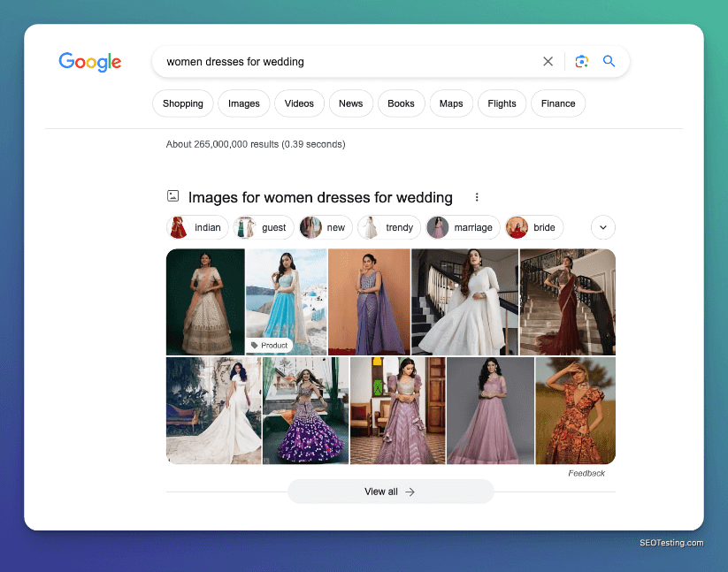Select the Shopping tab

click(183, 103)
